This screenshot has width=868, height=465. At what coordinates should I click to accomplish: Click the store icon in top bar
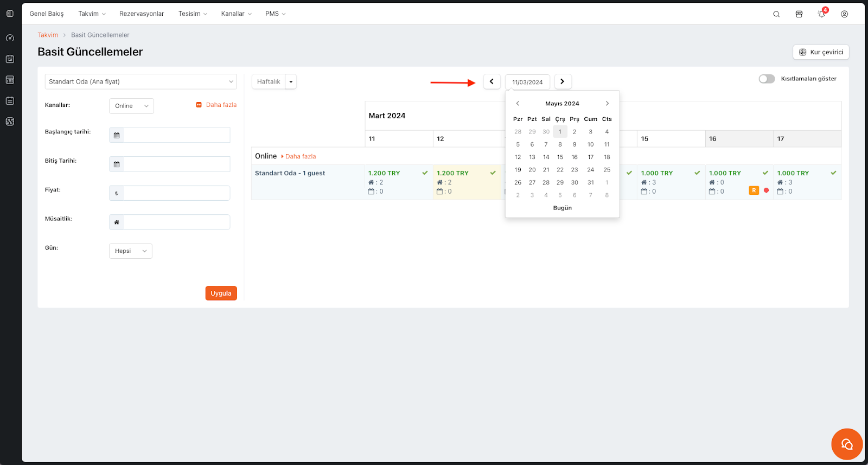(x=799, y=14)
